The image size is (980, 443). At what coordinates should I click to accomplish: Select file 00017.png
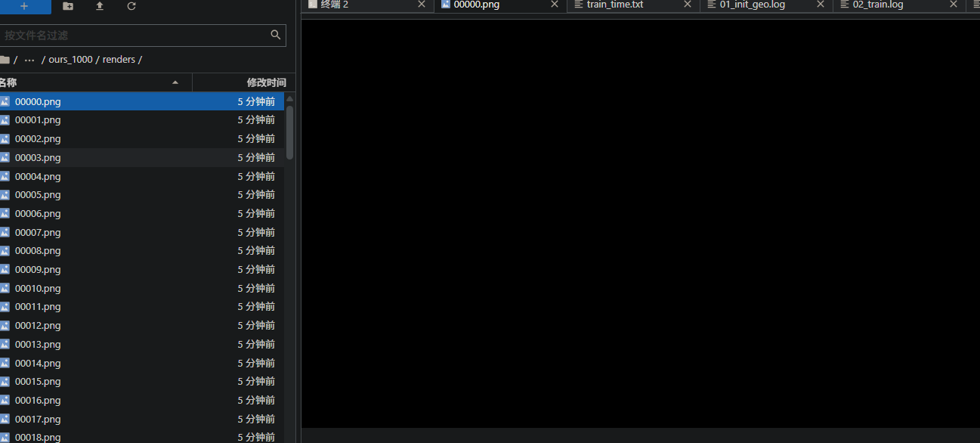[142, 419]
